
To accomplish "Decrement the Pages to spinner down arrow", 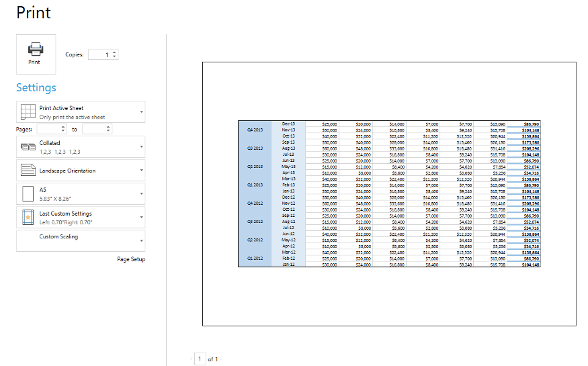I will 108,132.
